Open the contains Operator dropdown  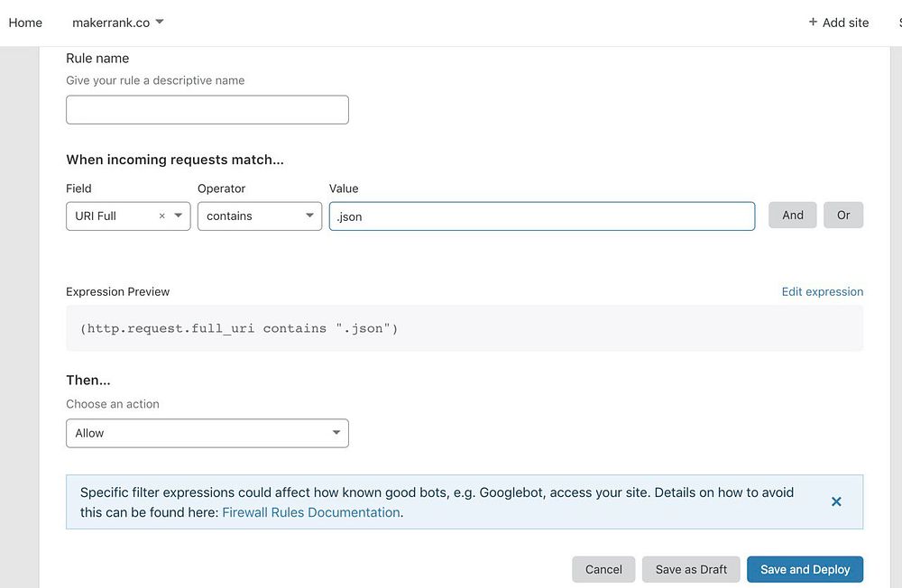[x=260, y=216]
